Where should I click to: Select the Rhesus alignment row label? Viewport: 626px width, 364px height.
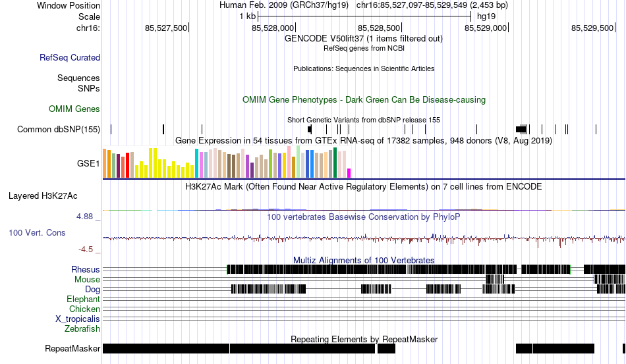pos(86,269)
